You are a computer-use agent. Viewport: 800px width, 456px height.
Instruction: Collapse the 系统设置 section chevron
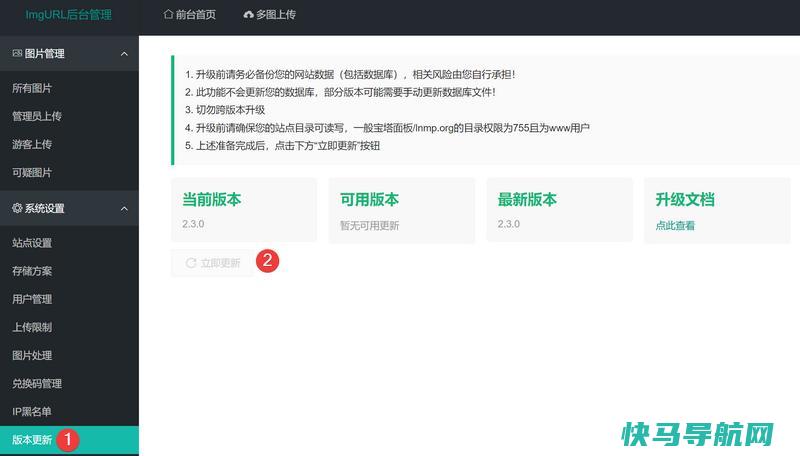point(124,208)
